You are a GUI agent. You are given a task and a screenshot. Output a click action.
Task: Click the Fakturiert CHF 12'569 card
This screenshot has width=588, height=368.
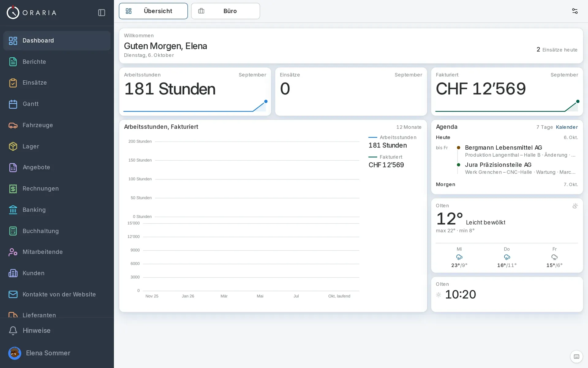coord(507,92)
